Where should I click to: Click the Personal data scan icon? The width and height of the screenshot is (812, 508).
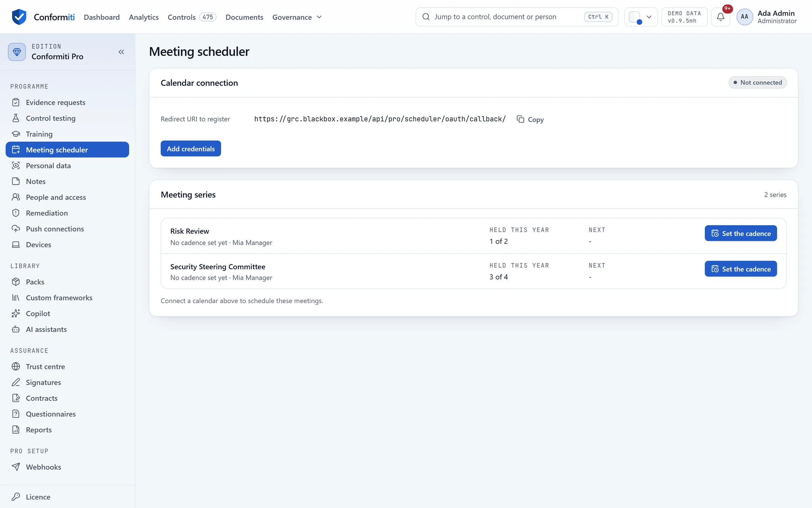click(x=16, y=166)
